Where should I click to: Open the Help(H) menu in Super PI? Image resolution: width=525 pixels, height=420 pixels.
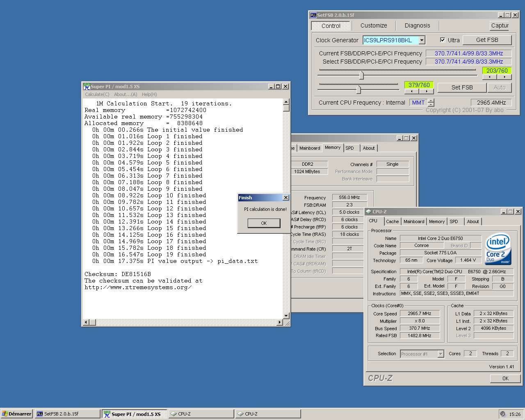coord(149,94)
